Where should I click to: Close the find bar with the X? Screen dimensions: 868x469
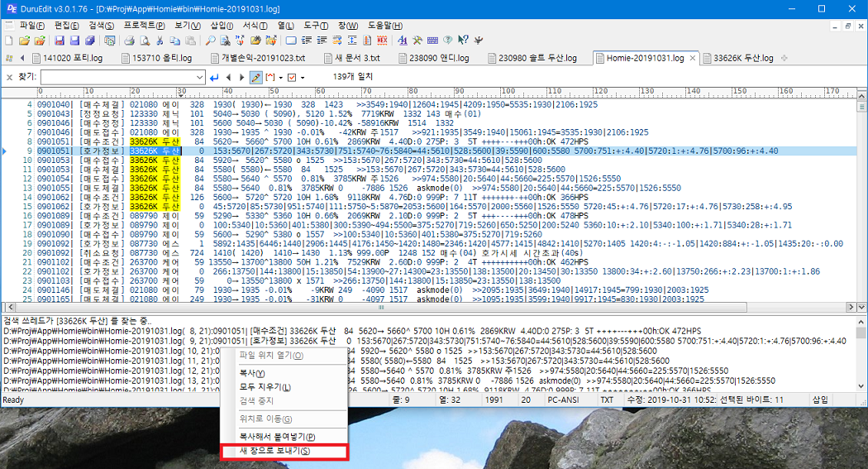click(x=9, y=78)
